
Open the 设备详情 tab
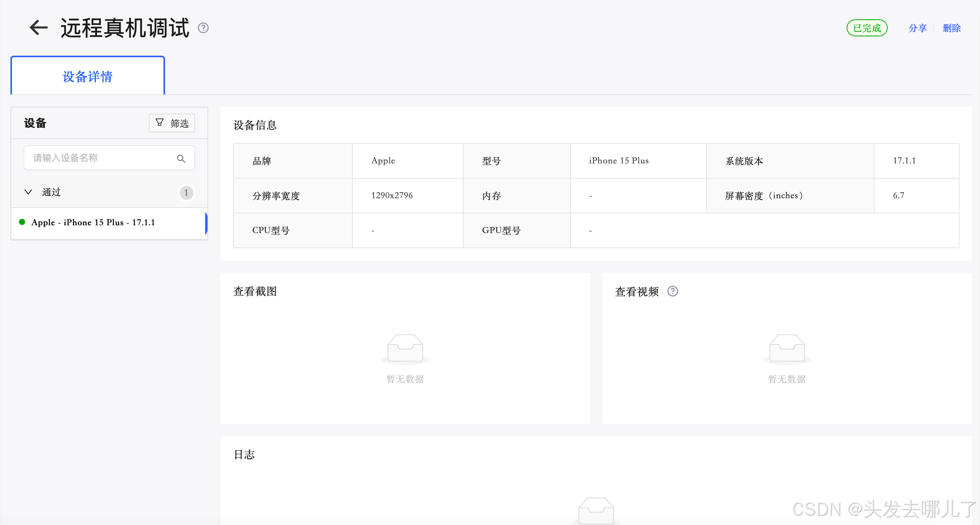(88, 76)
